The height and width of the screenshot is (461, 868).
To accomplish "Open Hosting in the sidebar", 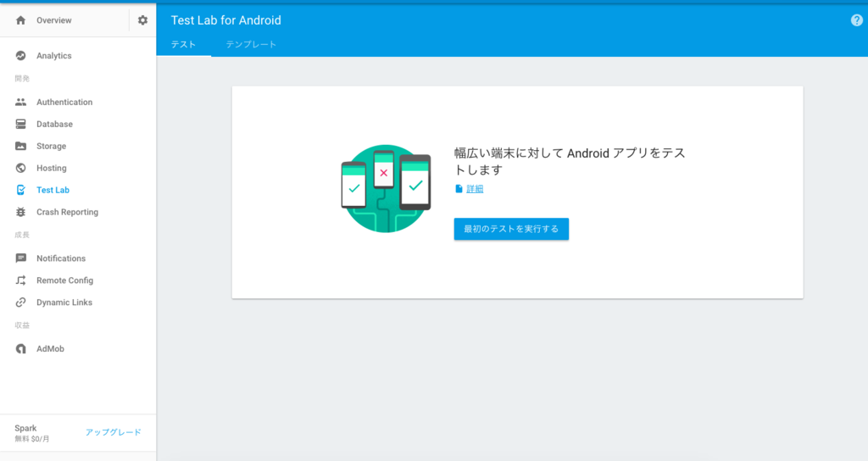I will (x=51, y=169).
